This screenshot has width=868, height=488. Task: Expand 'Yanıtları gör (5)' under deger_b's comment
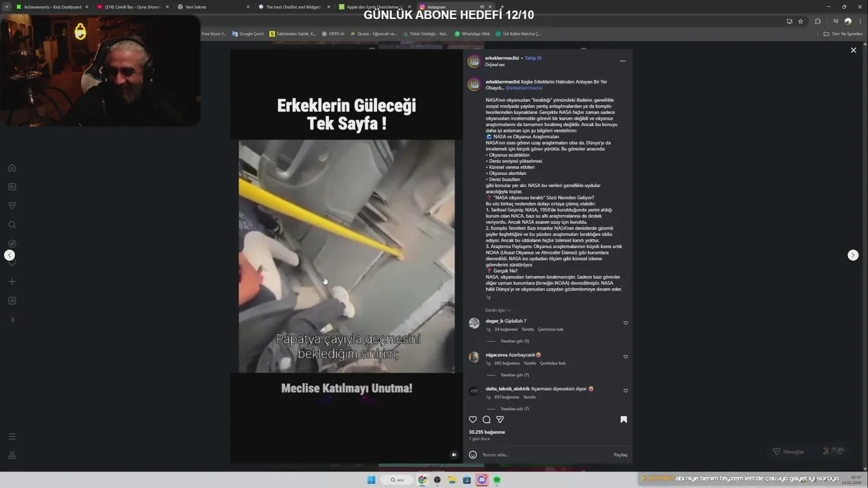pyautogui.click(x=515, y=341)
